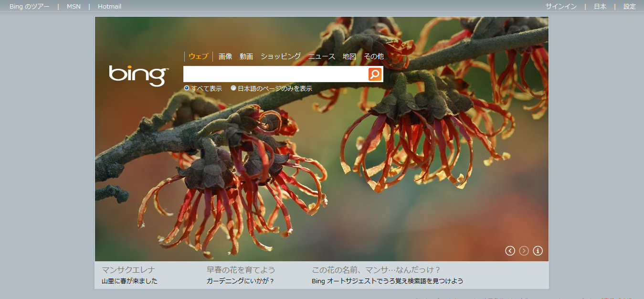Click the MSN link
Viewport: 644px width, 299px height.
(74, 7)
